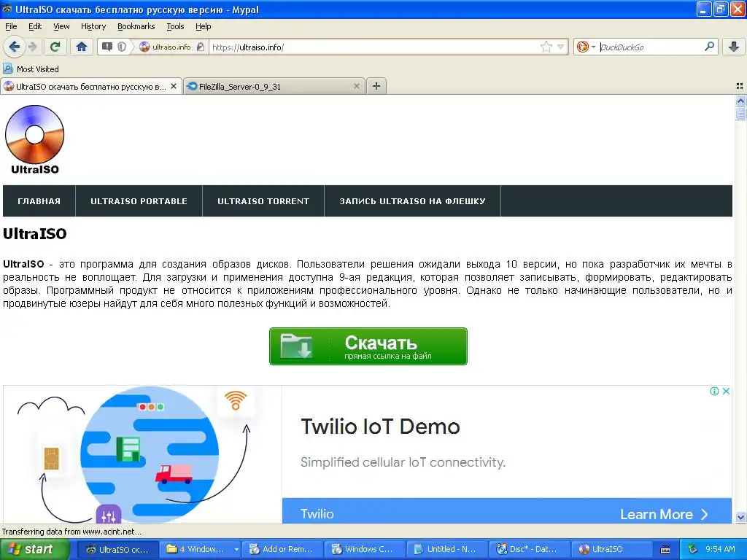Screen dimensions: 747x560
Task: Open the Tools menu
Action: [x=175, y=26]
